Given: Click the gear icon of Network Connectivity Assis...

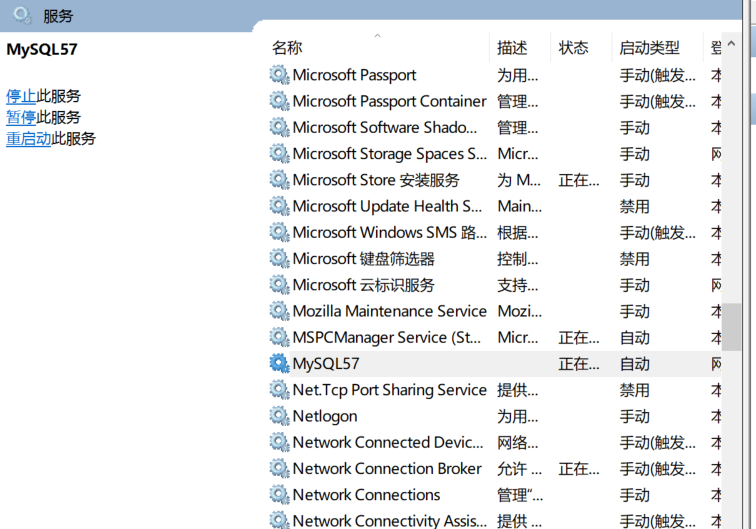Looking at the screenshot, I should click(279, 520).
